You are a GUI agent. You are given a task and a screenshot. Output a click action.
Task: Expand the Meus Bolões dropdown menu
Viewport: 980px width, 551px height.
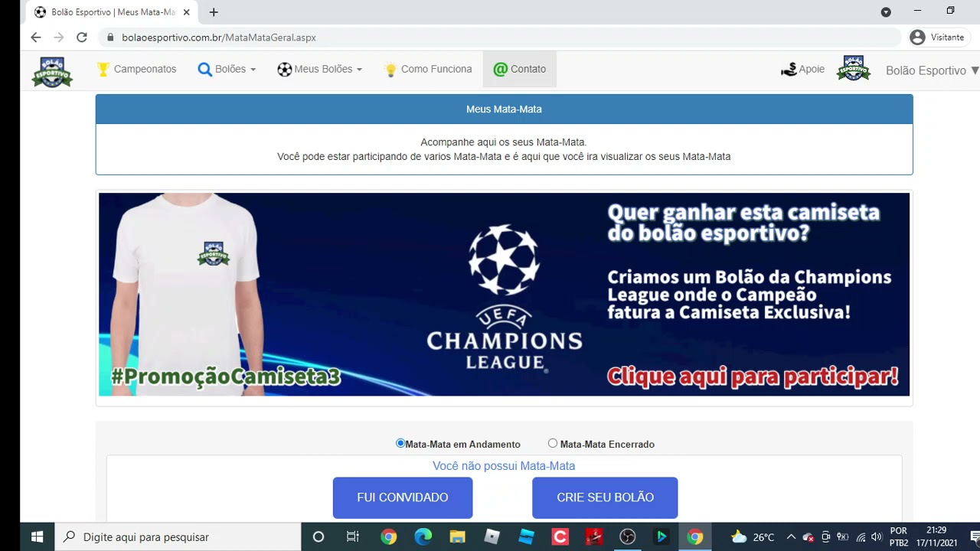tap(320, 70)
